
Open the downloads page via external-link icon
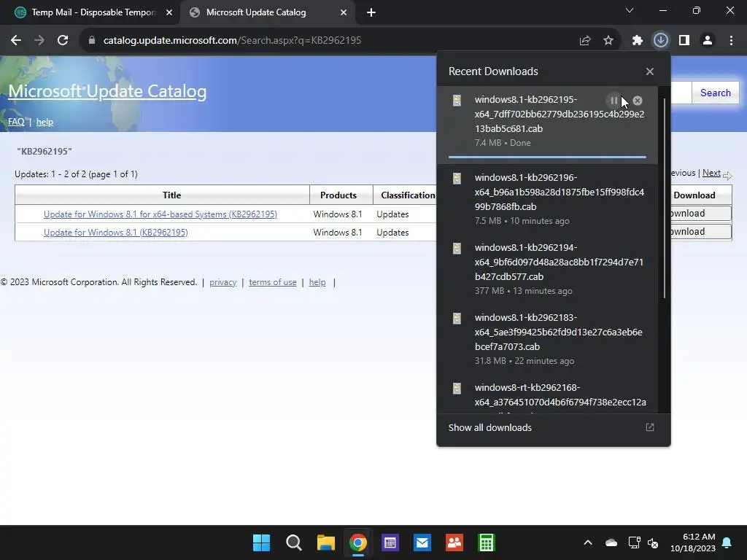(650, 427)
